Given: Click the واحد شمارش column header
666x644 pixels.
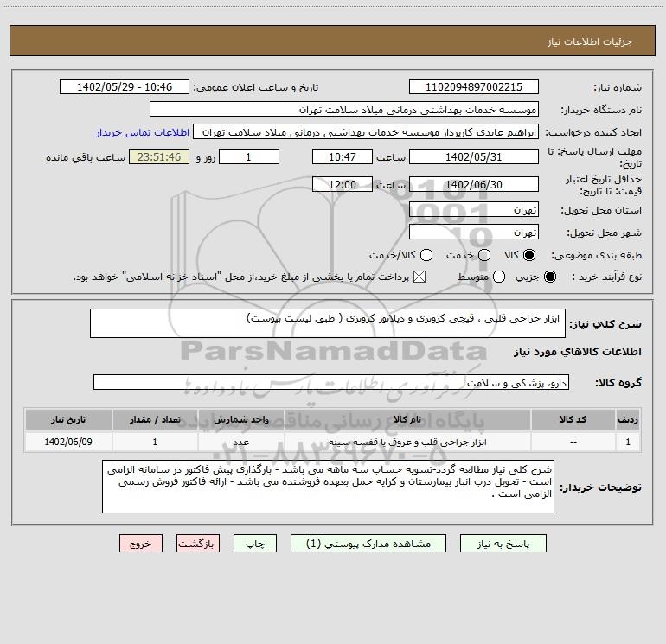Looking at the screenshot, I should click(240, 419).
